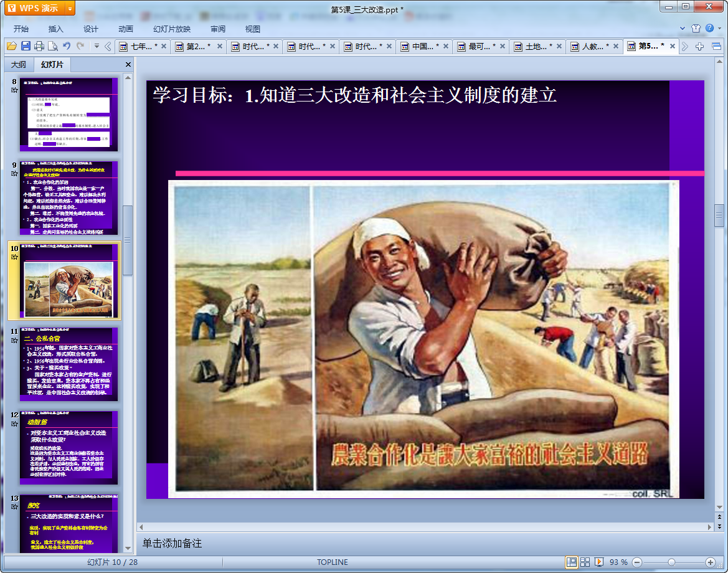The height and width of the screenshot is (573, 728).
Task: Click the animation star icon beside slide 8
Action: click(14, 90)
